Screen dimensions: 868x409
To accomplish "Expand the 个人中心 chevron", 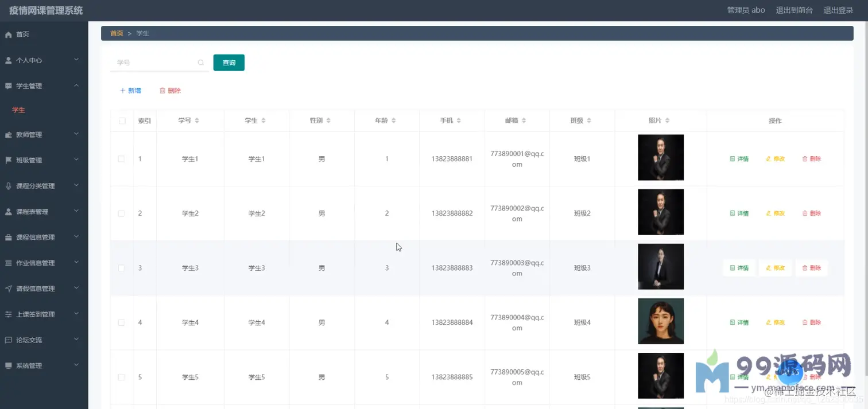I will pos(76,60).
